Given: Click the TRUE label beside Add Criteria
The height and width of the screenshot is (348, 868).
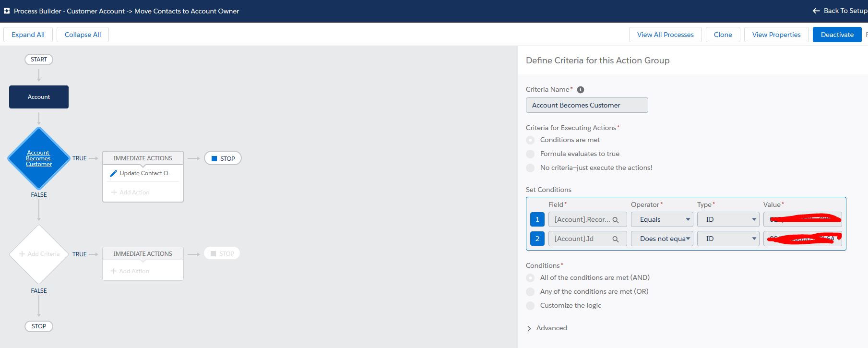Looking at the screenshot, I should 80,254.
